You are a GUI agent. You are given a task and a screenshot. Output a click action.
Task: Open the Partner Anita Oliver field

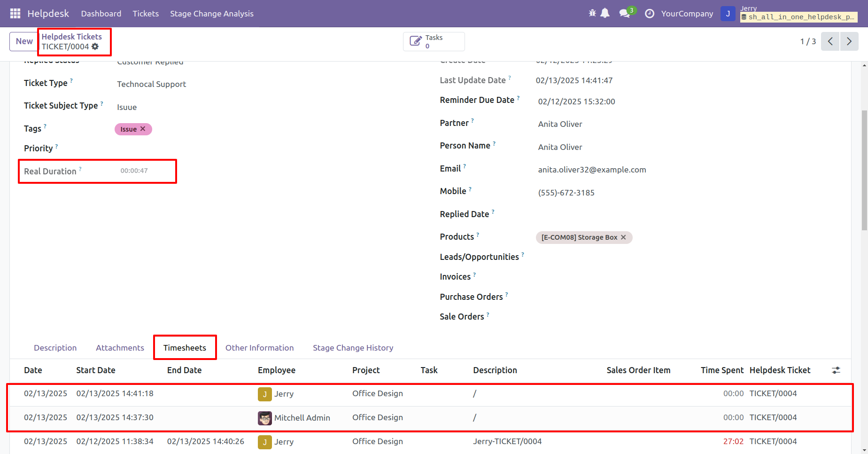coord(560,124)
